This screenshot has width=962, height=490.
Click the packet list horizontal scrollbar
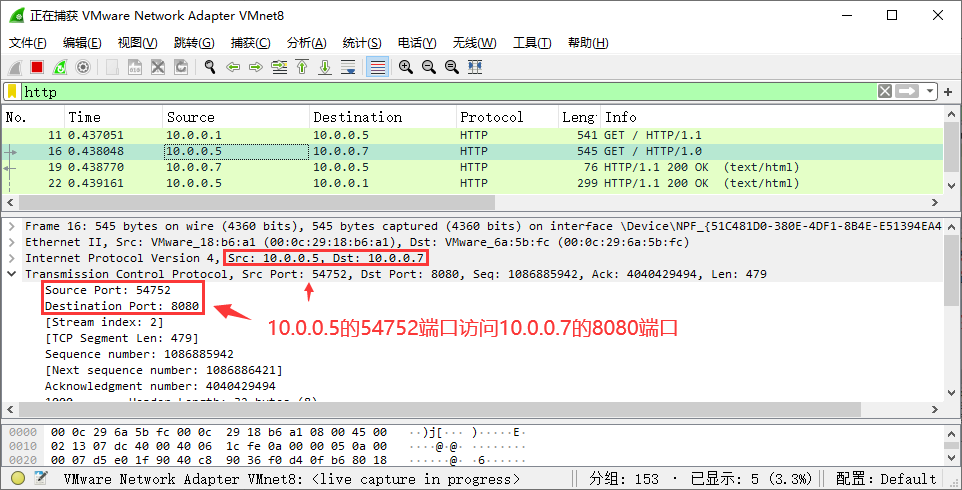click(256, 202)
